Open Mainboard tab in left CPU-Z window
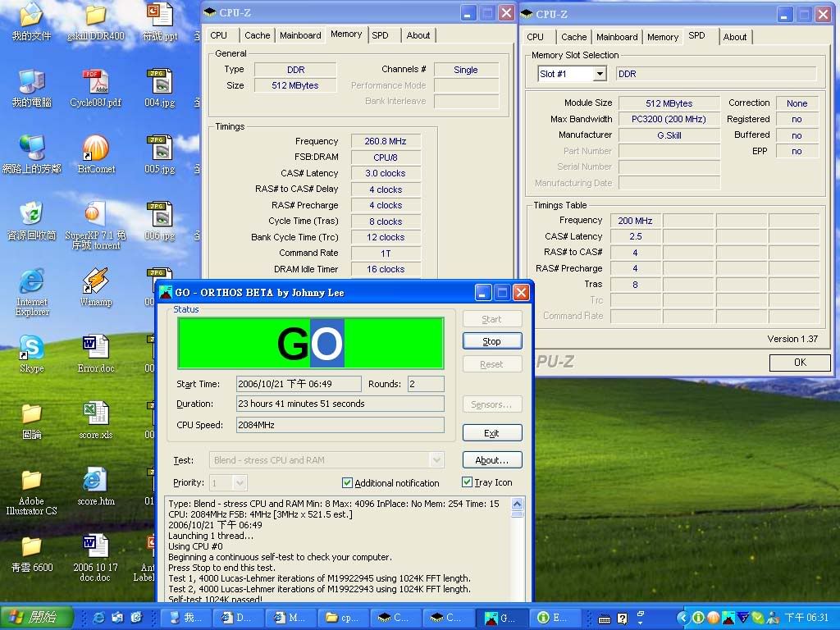Viewport: 840px width, 630px height. [x=300, y=35]
